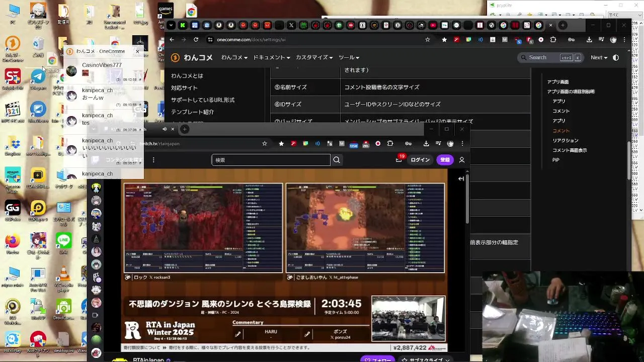Select the ⑤名前サイズ table cell
This screenshot has width=644, height=362.
[305, 87]
